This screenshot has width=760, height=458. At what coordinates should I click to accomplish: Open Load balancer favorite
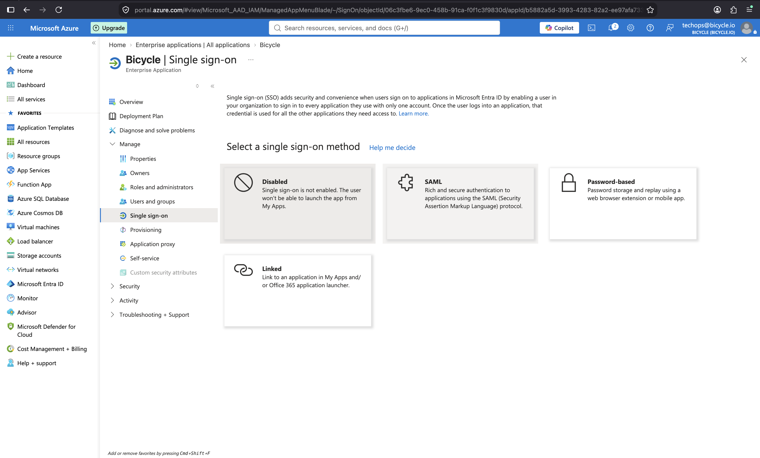coord(35,241)
